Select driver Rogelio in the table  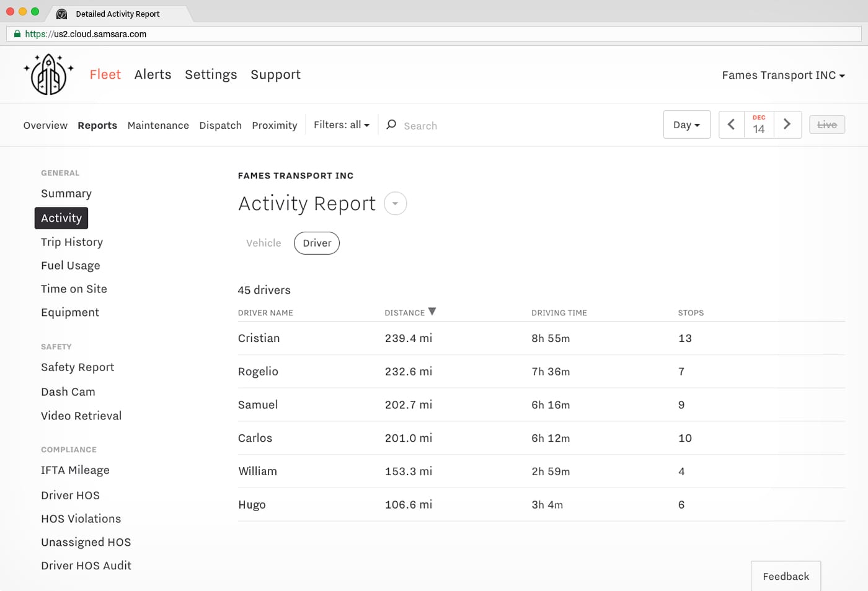point(258,372)
